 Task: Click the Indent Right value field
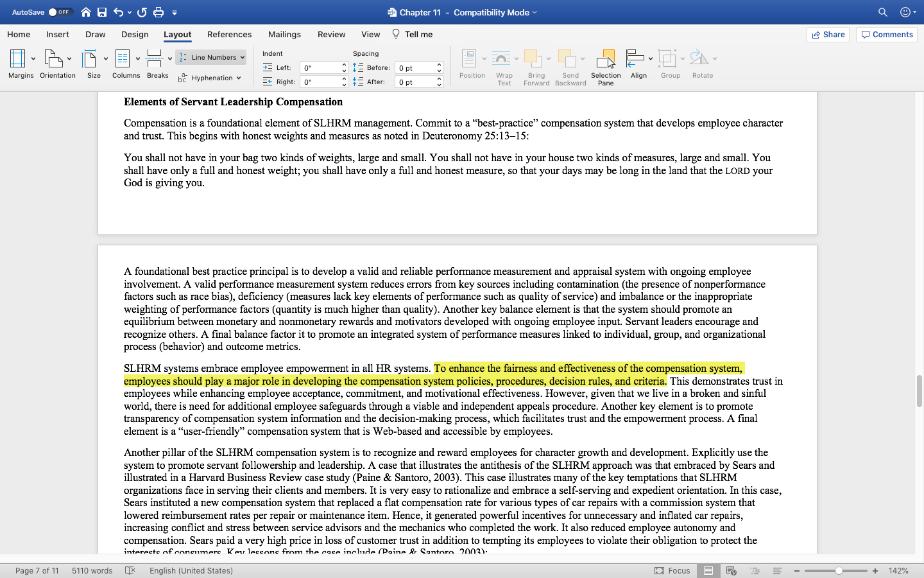(320, 82)
